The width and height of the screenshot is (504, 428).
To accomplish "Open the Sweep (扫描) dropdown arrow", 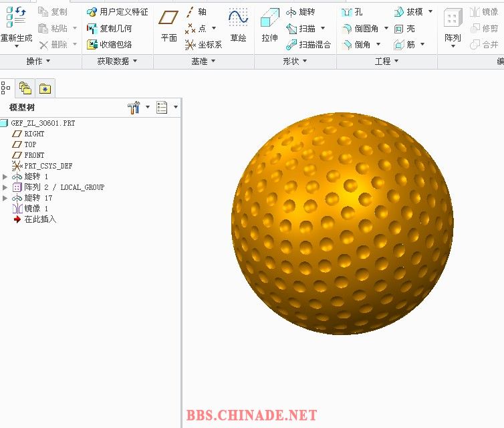I will coord(323,28).
